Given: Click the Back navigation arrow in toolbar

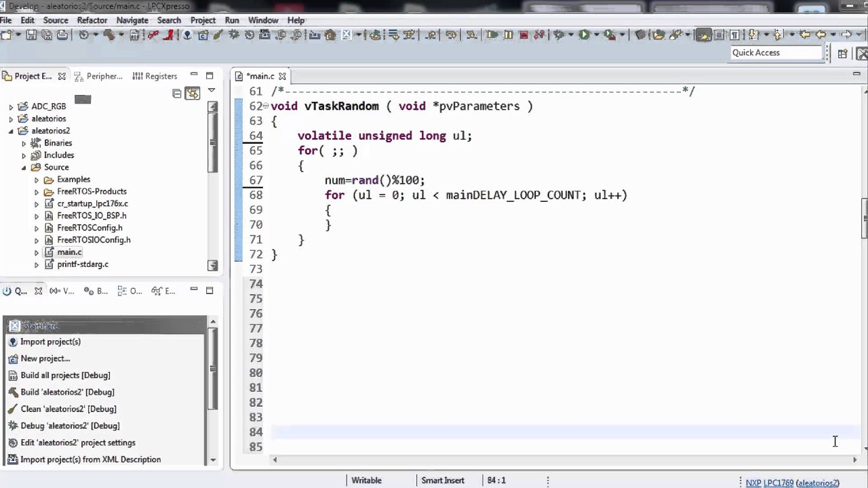Looking at the screenshot, I should pyautogui.click(x=821, y=35).
